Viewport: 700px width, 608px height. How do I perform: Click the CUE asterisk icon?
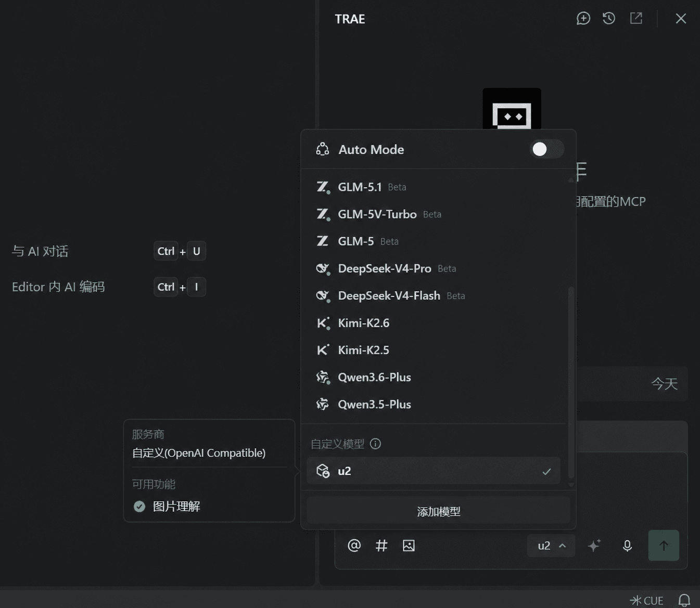pos(635,601)
